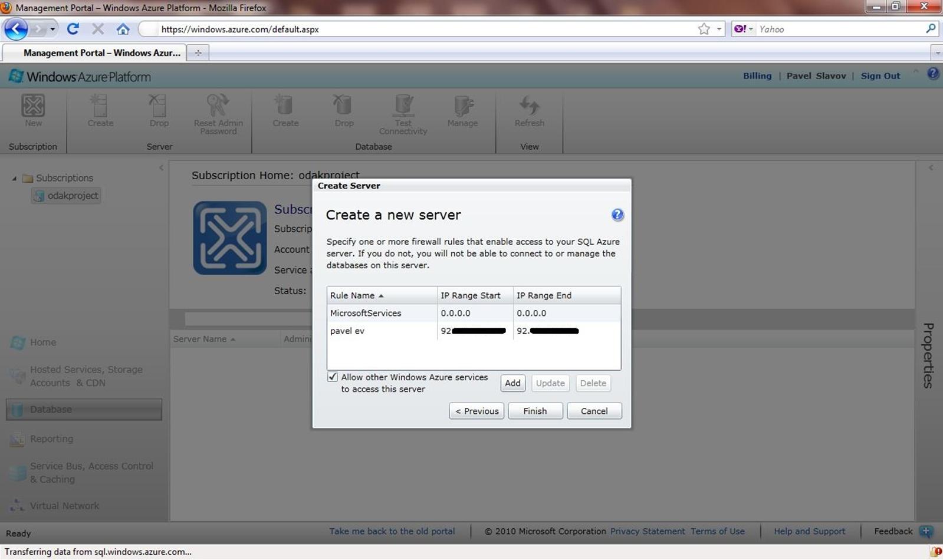
Task: Collapse the Subscriptions tree node
Action: 14,178
